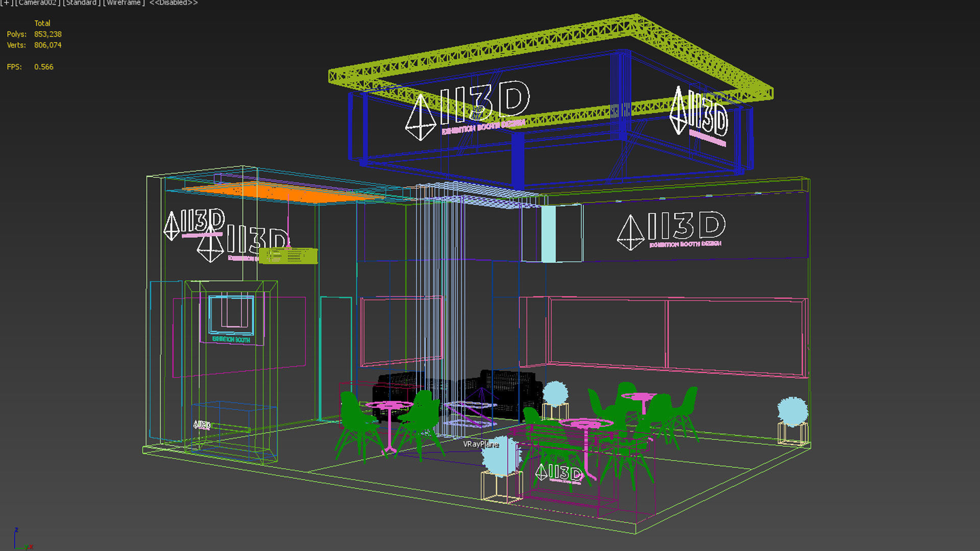Open the [+] general viewport menu
This screenshot has width=980, height=551.
[x=7, y=3]
